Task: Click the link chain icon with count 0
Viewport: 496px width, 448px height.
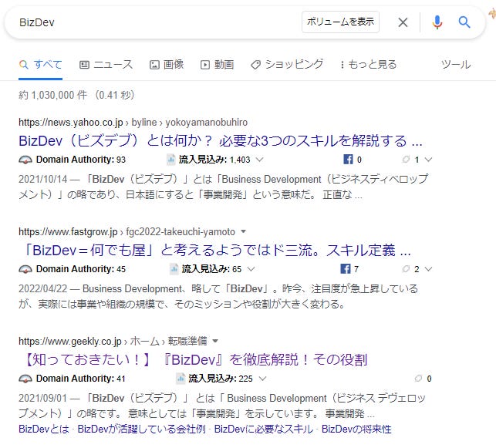Action: [419, 378]
